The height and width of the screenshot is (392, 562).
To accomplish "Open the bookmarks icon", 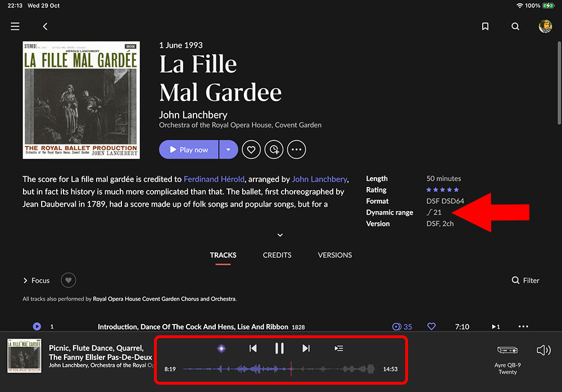I will coord(486,26).
